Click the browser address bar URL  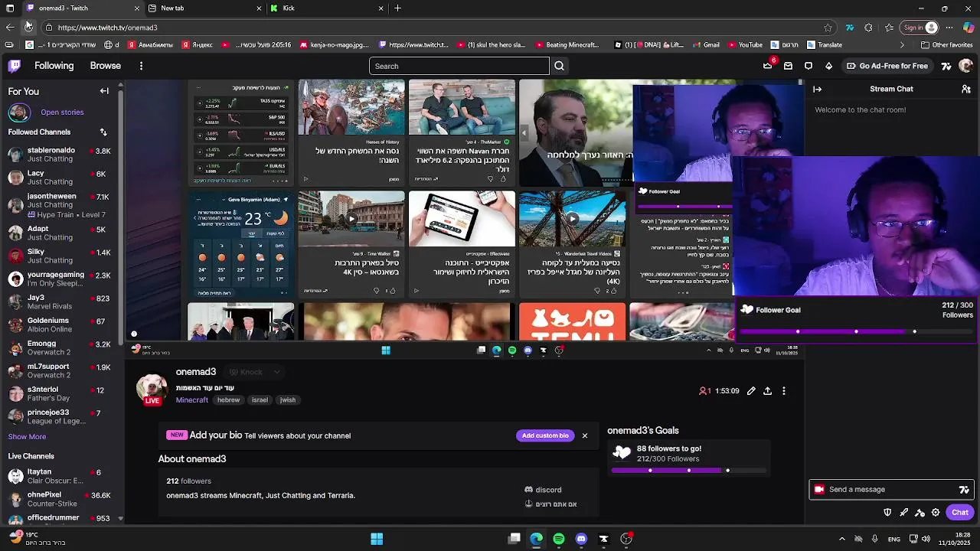[107, 28]
